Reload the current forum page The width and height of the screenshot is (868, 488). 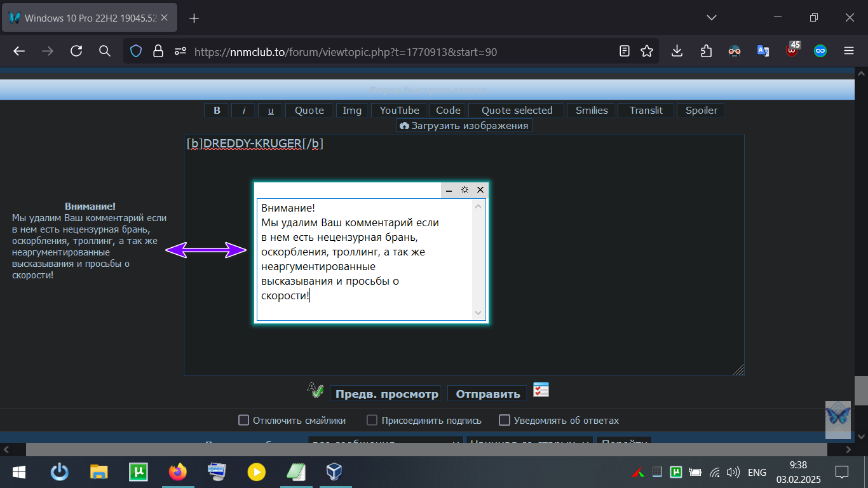point(76,51)
